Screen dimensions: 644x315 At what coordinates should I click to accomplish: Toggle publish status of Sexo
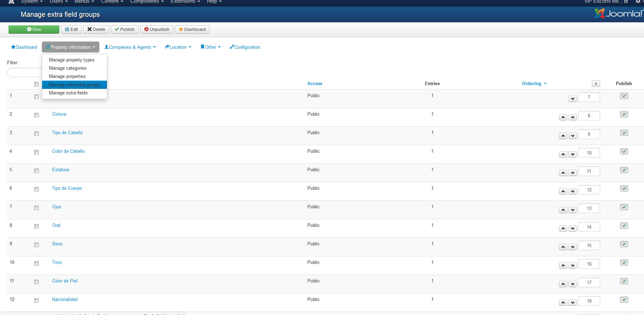pos(624,244)
